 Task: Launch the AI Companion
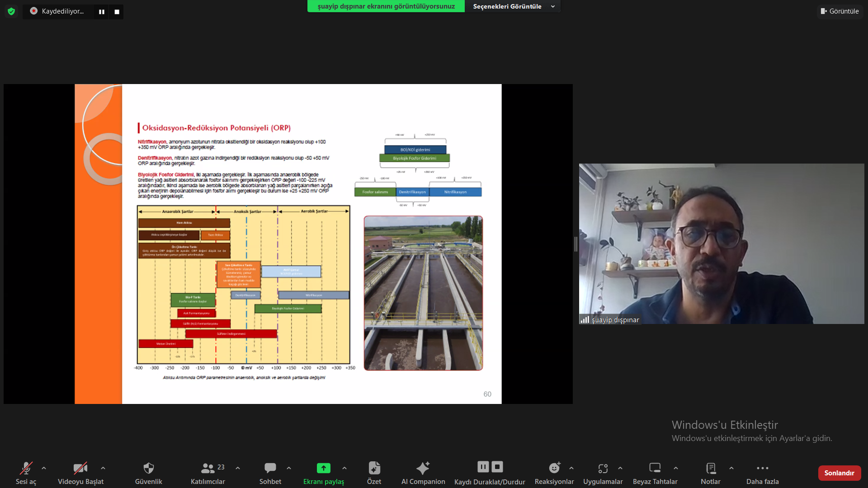pyautogui.click(x=423, y=468)
